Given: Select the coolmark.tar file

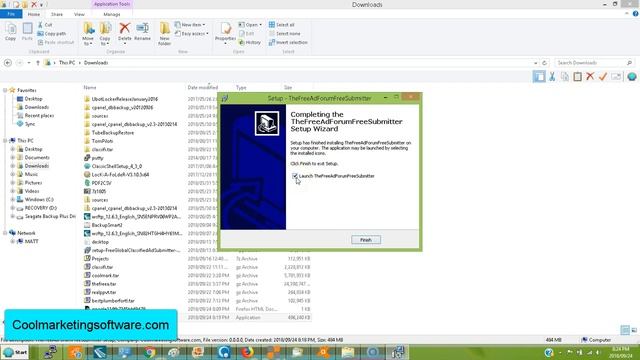Looking at the screenshot, I should pyautogui.click(x=105, y=276).
